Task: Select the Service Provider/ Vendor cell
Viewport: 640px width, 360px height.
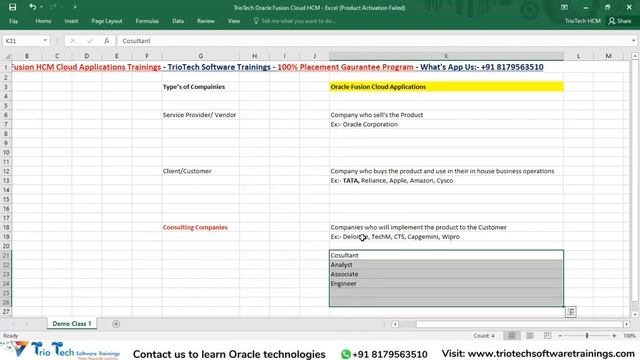Action: (200, 115)
